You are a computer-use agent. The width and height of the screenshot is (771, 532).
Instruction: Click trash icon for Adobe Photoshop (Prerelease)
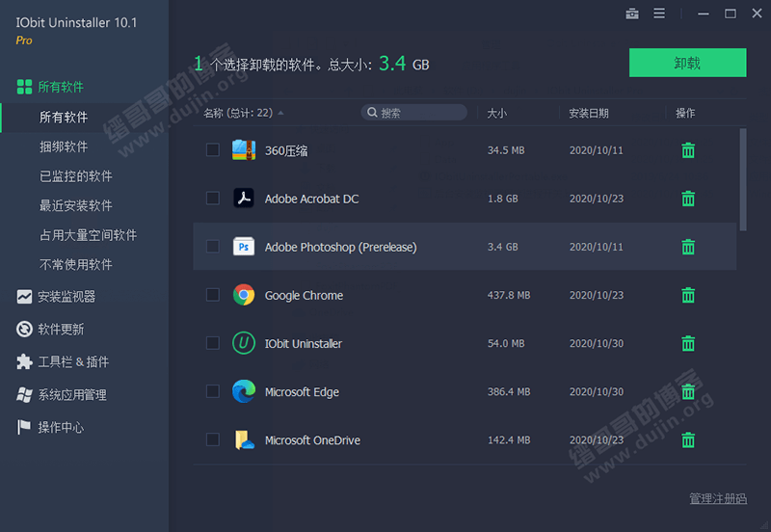tap(688, 247)
